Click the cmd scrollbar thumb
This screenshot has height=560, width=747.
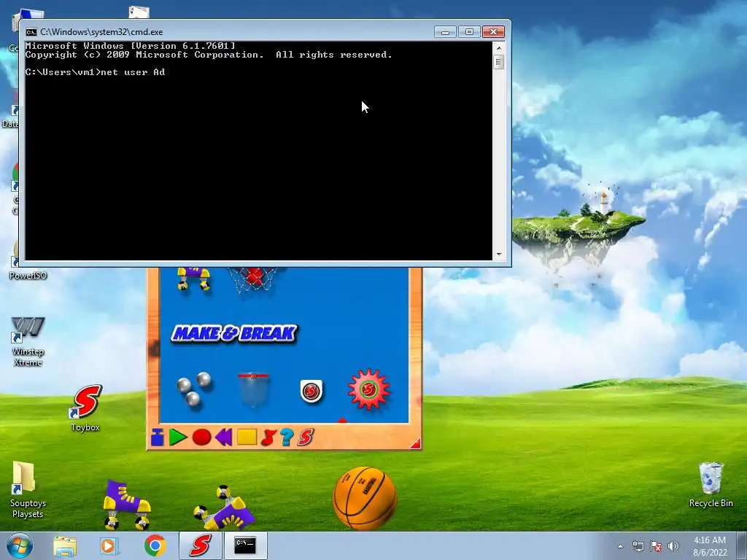[499, 63]
